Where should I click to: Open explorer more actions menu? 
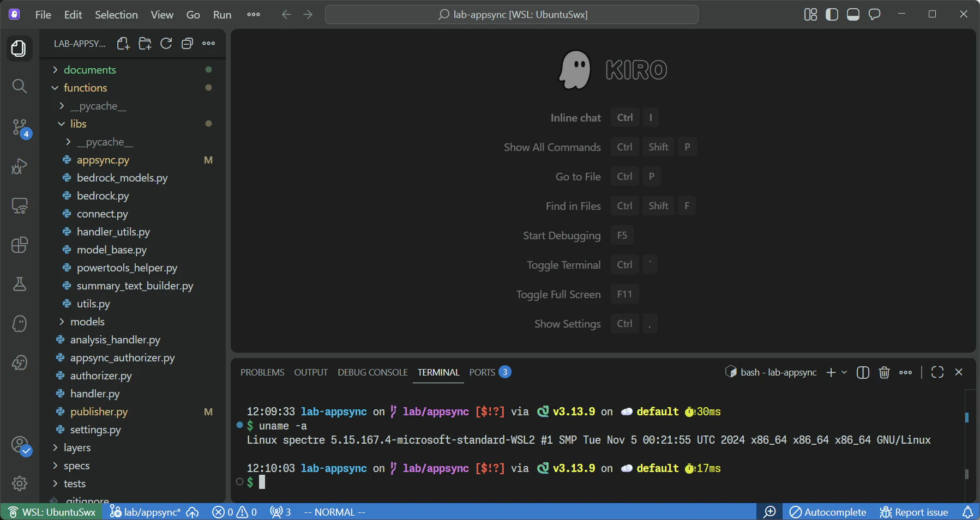tap(208, 44)
